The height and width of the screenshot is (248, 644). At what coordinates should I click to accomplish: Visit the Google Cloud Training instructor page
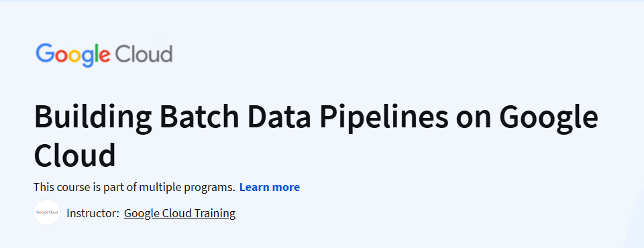(180, 214)
